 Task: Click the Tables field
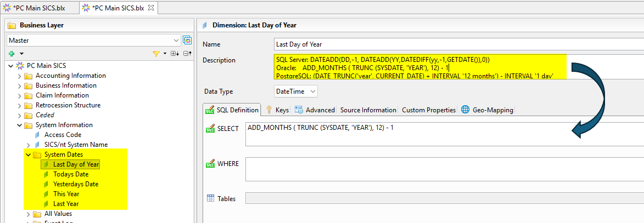[x=444, y=198]
